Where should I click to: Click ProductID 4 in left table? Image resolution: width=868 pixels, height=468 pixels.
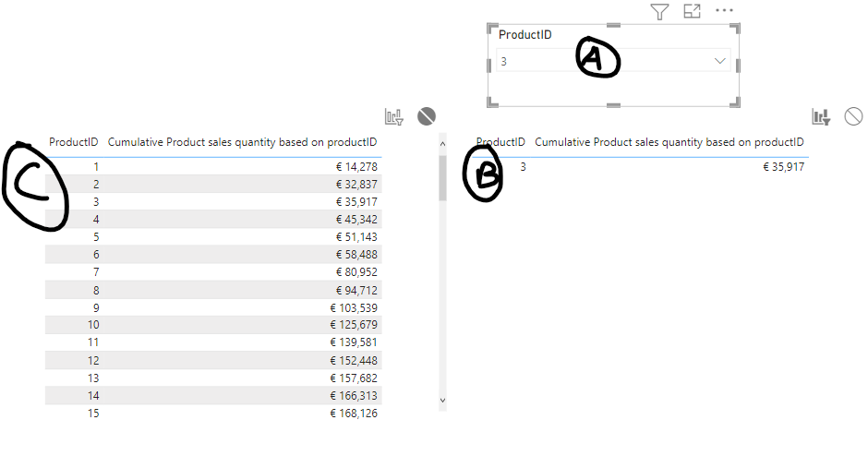pos(96,220)
